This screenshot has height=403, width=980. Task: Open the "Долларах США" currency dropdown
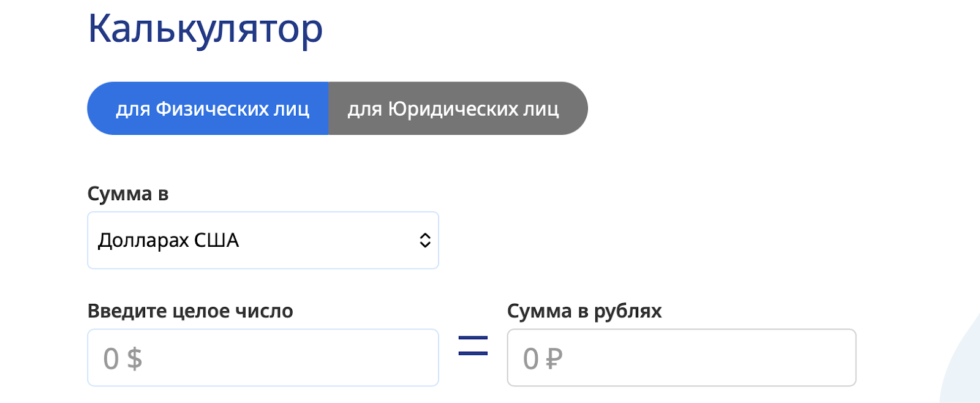point(263,240)
